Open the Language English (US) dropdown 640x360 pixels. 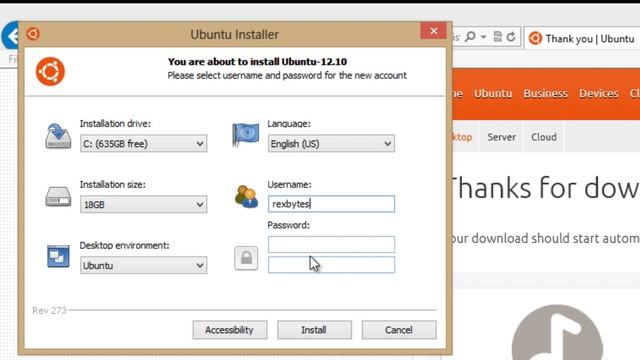tap(331, 144)
